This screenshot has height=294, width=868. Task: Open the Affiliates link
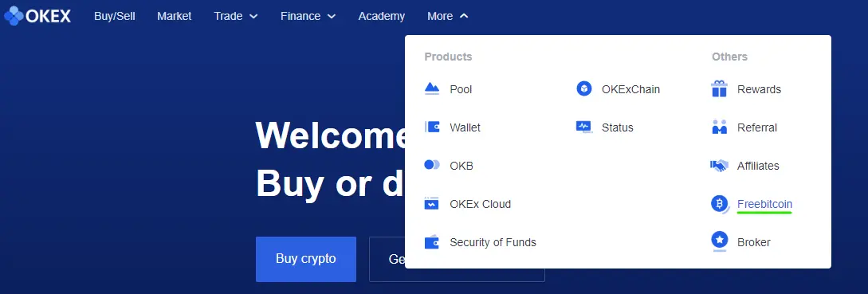point(758,166)
